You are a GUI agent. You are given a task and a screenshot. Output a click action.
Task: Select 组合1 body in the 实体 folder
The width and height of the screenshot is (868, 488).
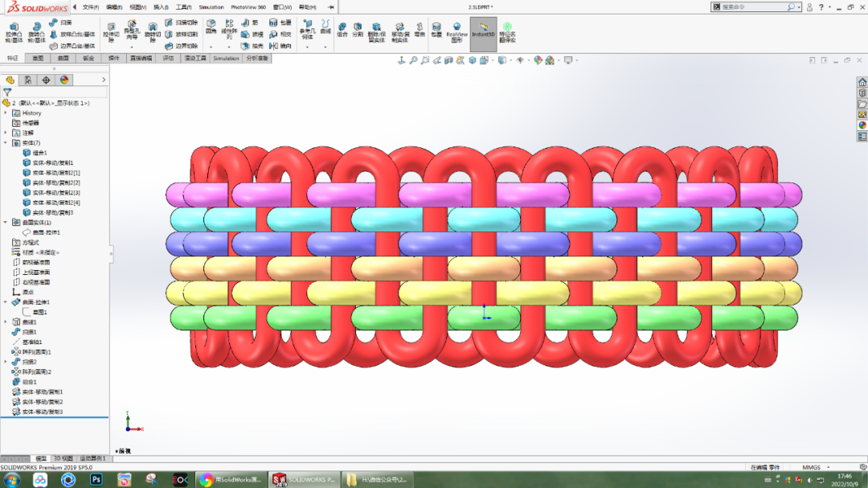tap(35, 153)
